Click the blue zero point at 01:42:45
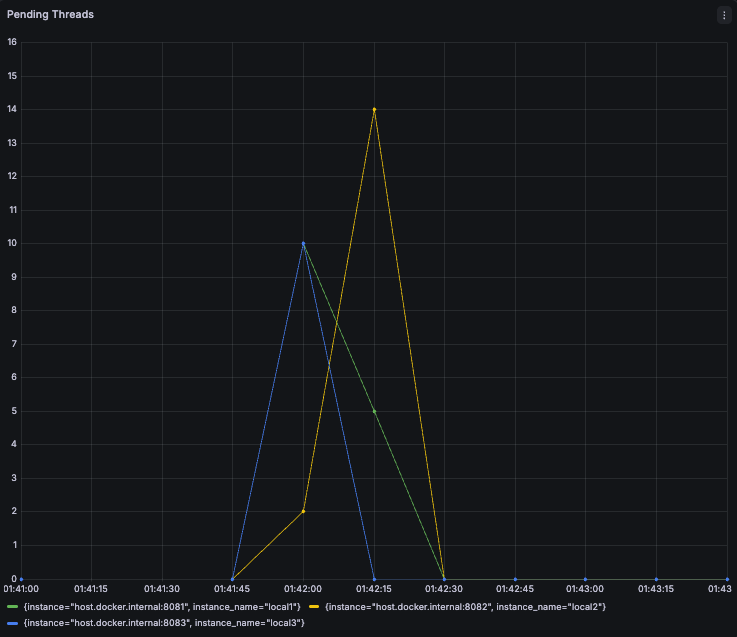 (515, 579)
